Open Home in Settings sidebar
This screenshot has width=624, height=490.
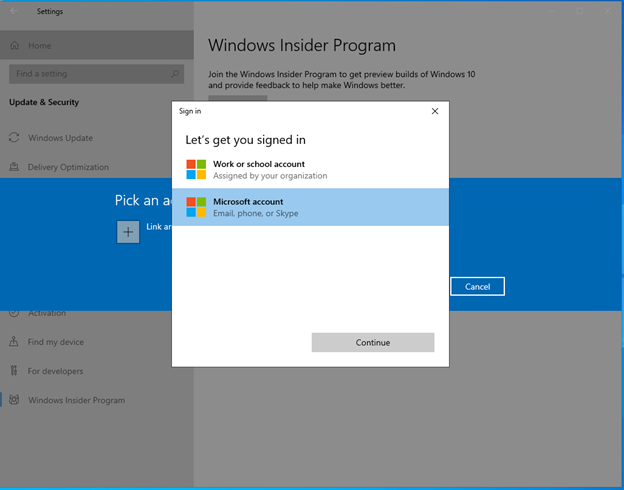click(97, 45)
